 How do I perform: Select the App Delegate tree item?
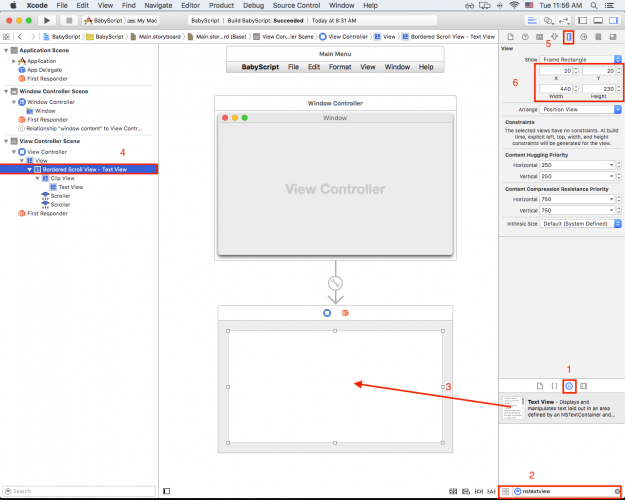pyautogui.click(x=45, y=70)
